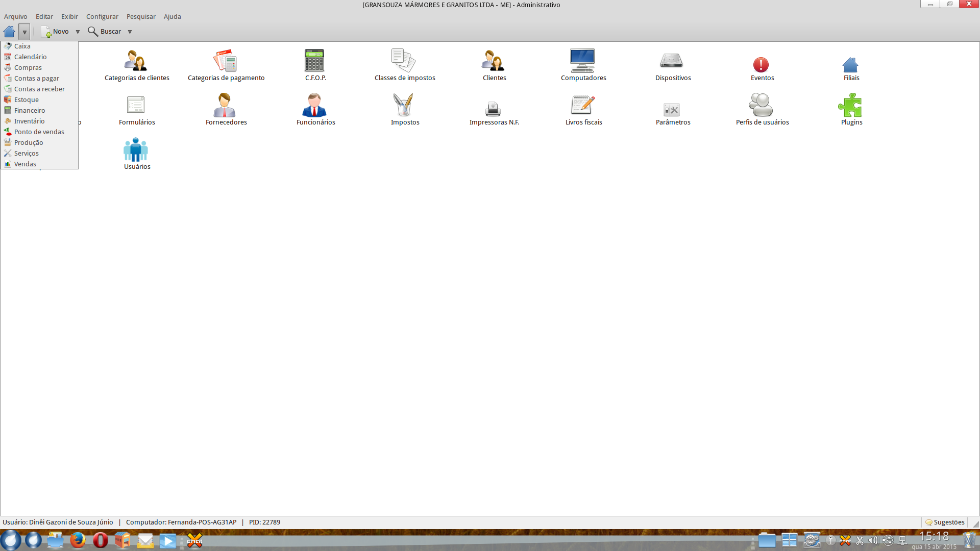Select Ponto de vendas entry

tap(39, 132)
